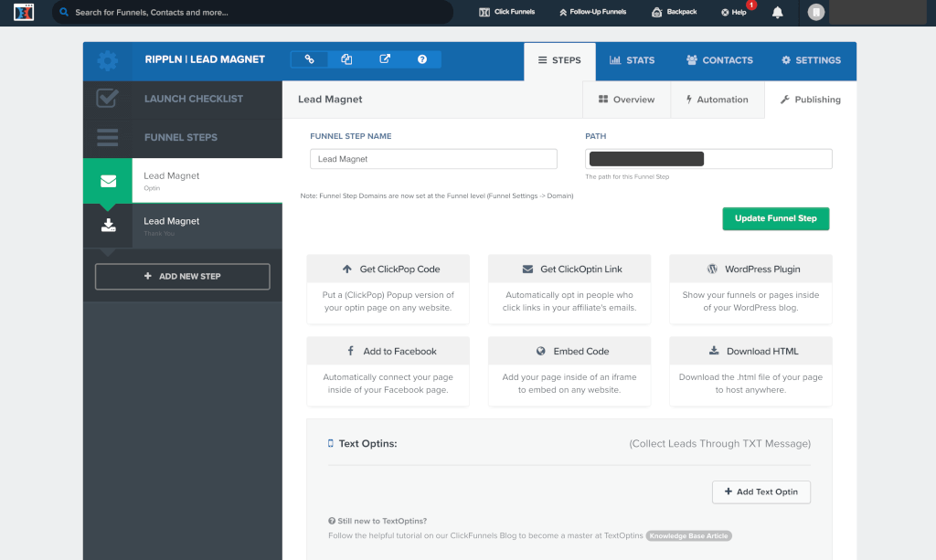Select the Lead Magnet Optin step
936x560 pixels.
[x=183, y=181]
